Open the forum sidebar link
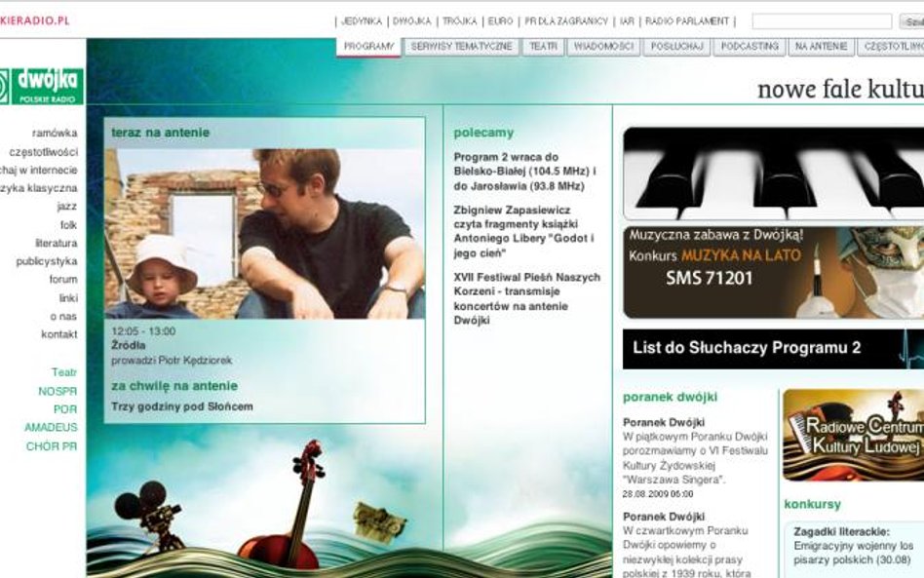 [63, 280]
